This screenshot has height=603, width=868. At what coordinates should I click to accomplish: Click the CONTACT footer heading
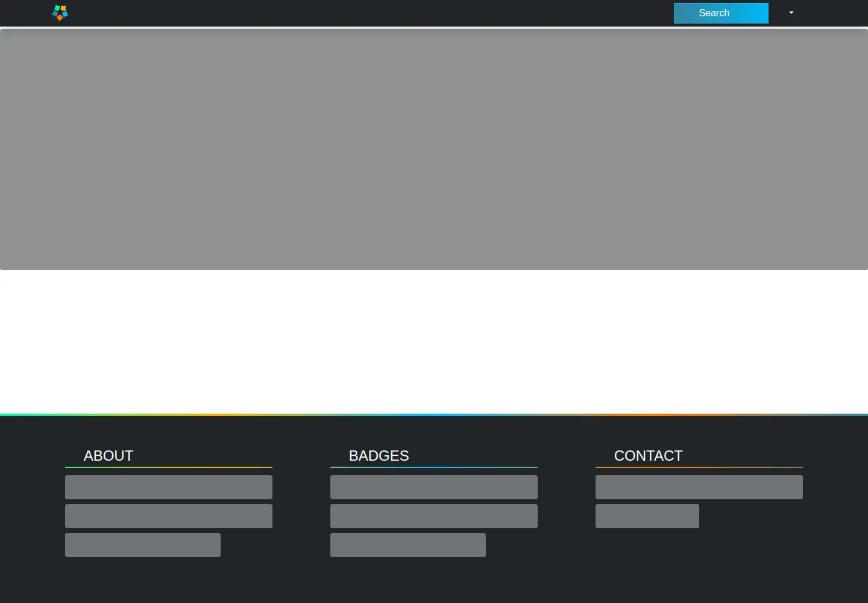coord(649,456)
